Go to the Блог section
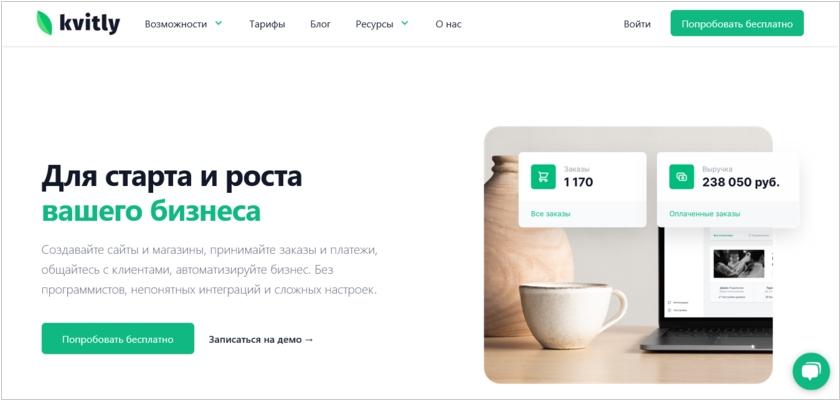Viewport: 840px width, 400px height. coord(320,24)
